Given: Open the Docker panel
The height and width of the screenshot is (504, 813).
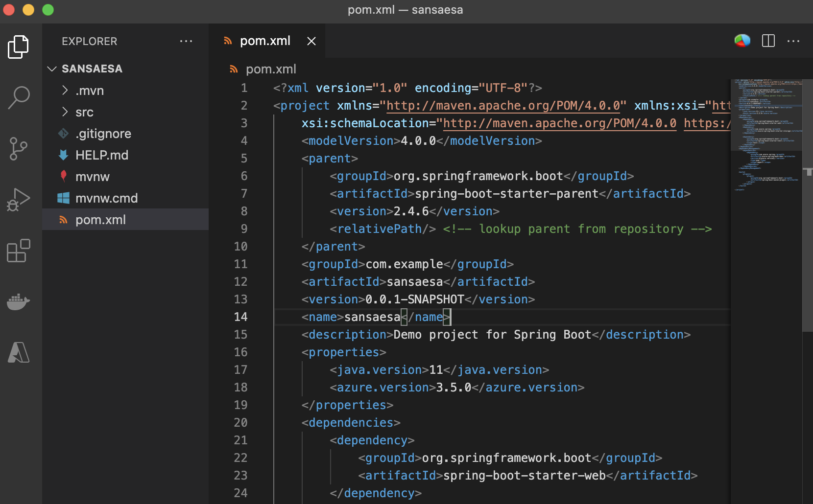Looking at the screenshot, I should point(19,301).
